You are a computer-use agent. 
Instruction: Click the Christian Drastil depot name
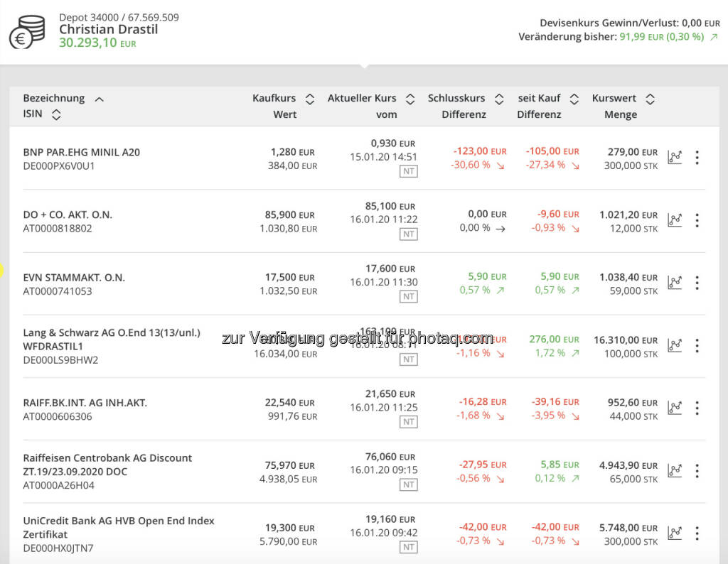(108, 29)
